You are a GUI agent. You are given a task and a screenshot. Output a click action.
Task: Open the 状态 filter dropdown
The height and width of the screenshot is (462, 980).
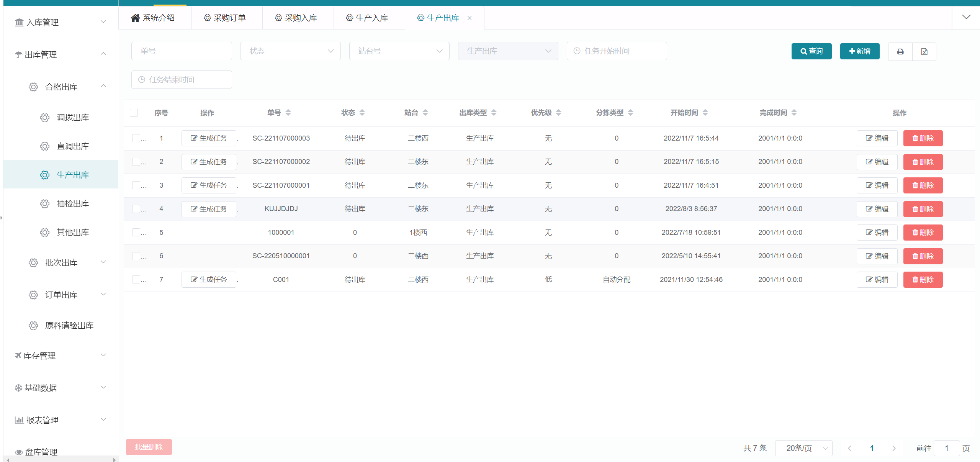(290, 51)
